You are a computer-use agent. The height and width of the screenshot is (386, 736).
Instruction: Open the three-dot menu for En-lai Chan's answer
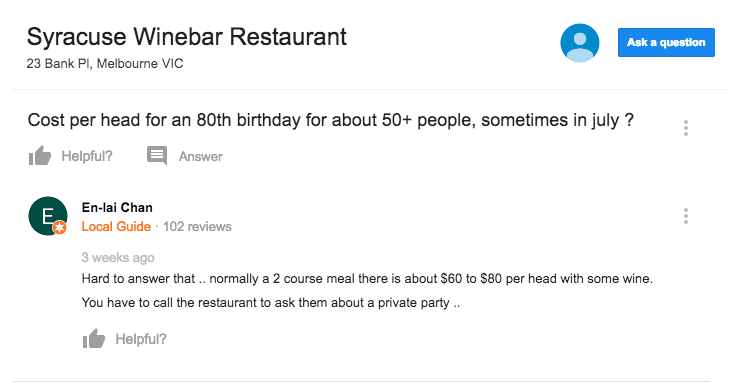tap(686, 216)
